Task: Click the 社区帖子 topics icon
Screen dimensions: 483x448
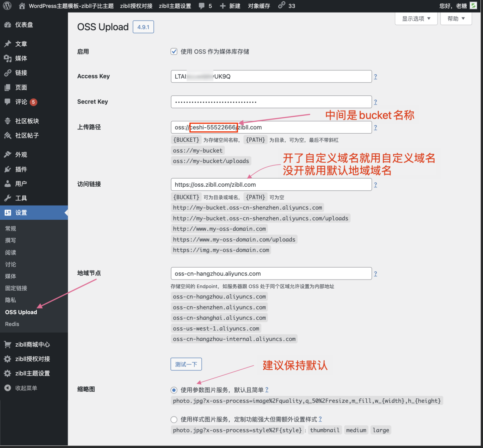Action: [7, 135]
